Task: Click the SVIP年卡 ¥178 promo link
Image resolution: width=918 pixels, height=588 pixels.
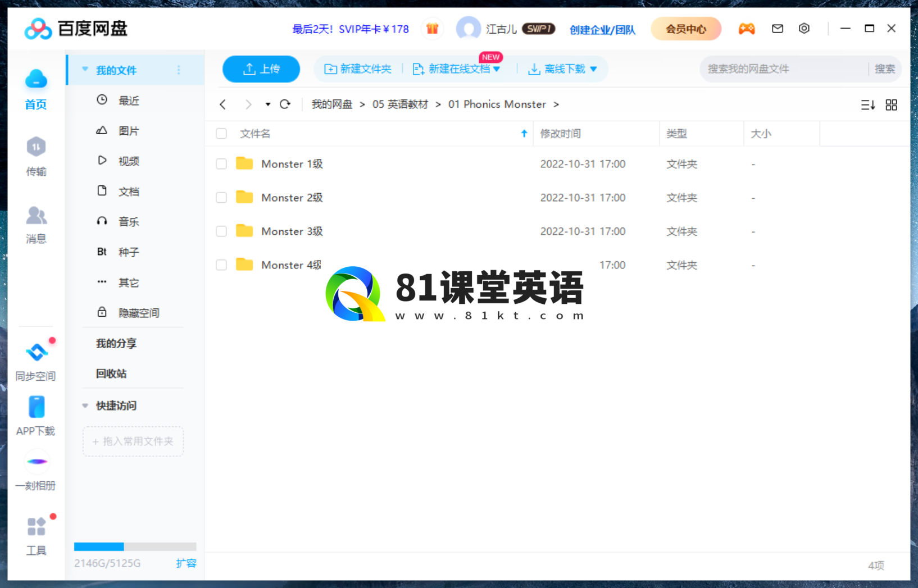Action: [x=351, y=29]
